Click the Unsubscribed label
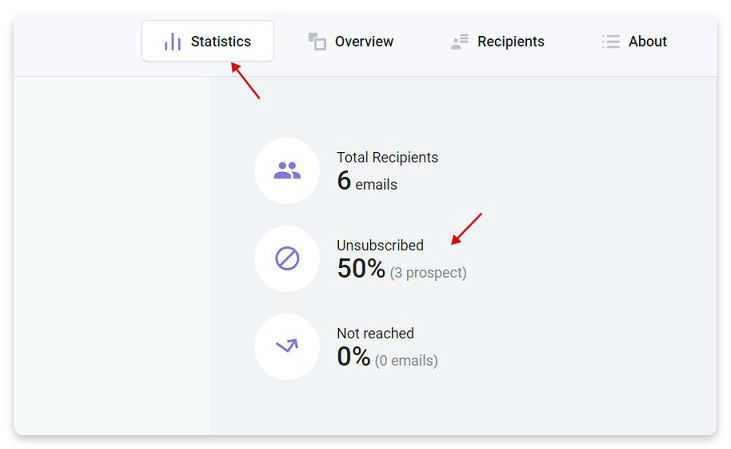This screenshot has width=731, height=449. coord(380,245)
